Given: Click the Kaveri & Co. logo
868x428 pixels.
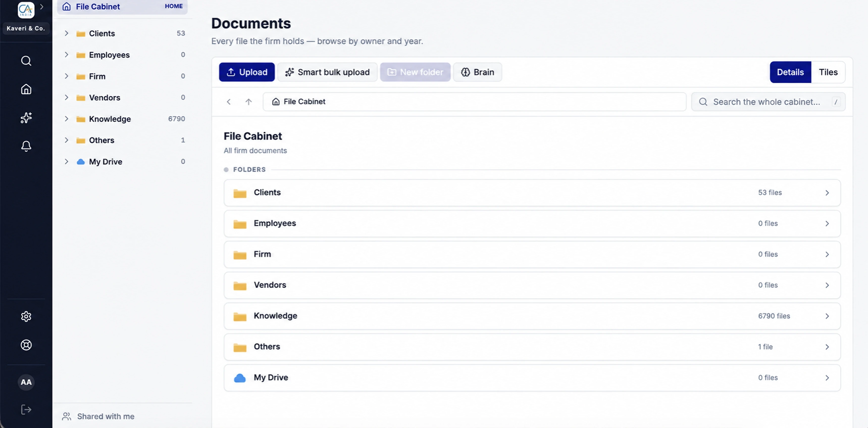Looking at the screenshot, I should 26,10.
